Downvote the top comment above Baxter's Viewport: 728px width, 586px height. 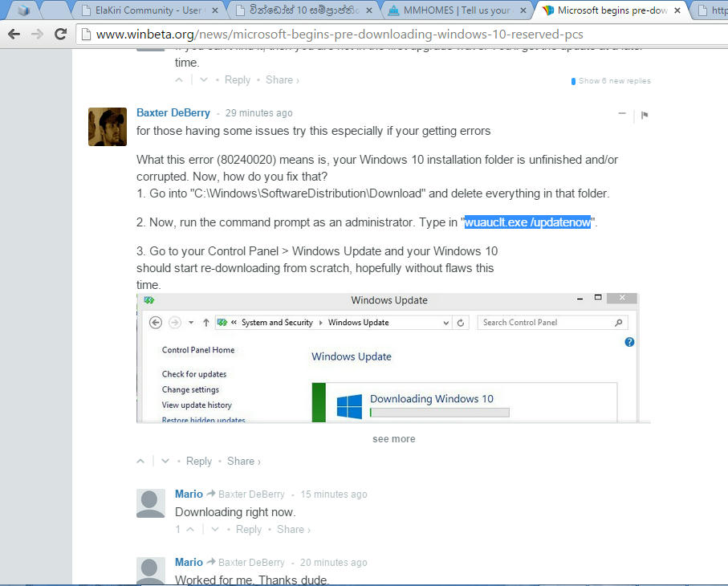203,80
